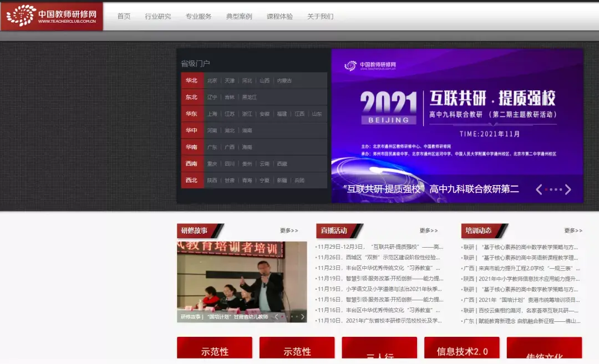599x364 pixels.
Task: Open the 11月10日 广东省校本研修 event
Action: [x=379, y=320]
